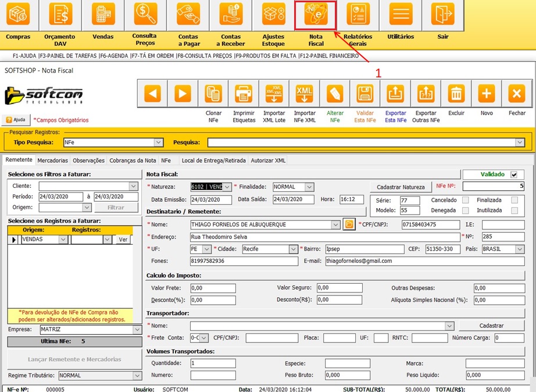This screenshot has height=392, width=536.
Task: Open the Autorizar XML tab
Action: pos(269,161)
